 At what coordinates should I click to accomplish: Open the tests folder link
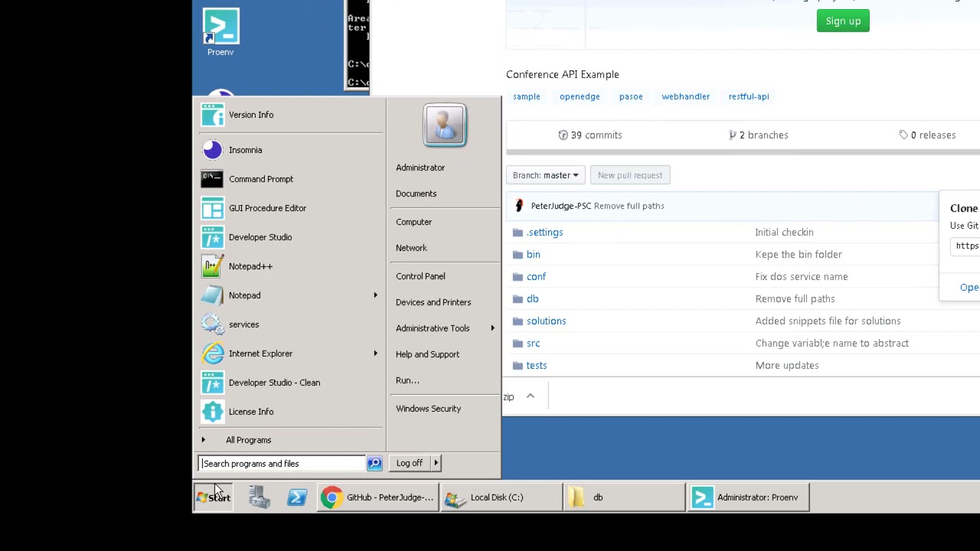(x=537, y=365)
